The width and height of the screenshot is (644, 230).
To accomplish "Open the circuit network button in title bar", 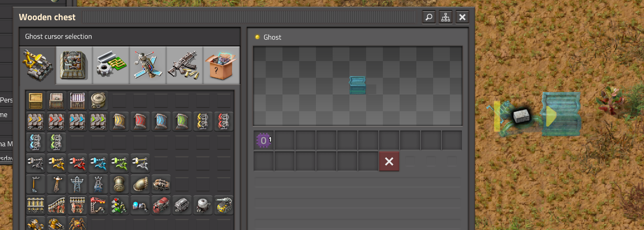I will 446,17.
